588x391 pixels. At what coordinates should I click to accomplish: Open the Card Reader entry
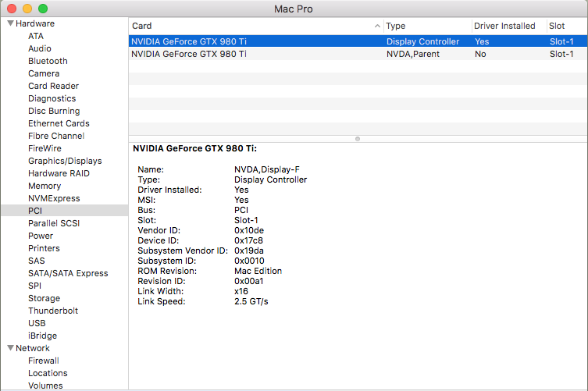click(x=54, y=86)
